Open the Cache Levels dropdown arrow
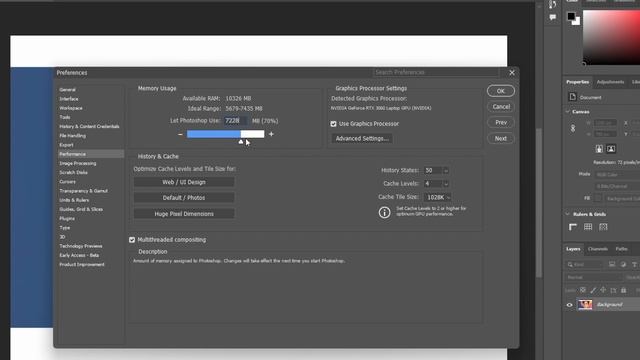The height and width of the screenshot is (360, 640). 446,184
